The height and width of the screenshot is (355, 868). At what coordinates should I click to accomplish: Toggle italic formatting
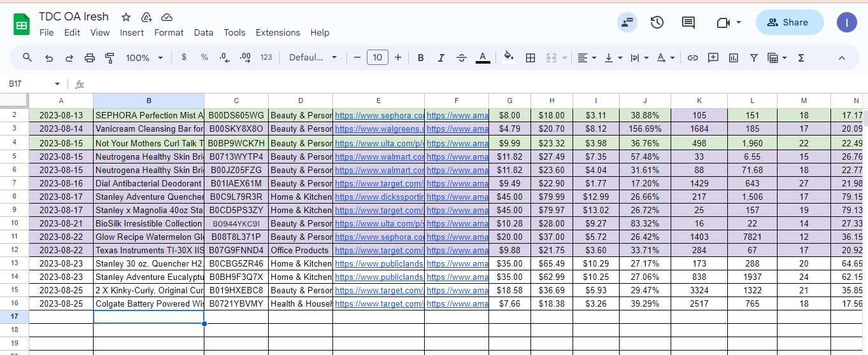[441, 58]
